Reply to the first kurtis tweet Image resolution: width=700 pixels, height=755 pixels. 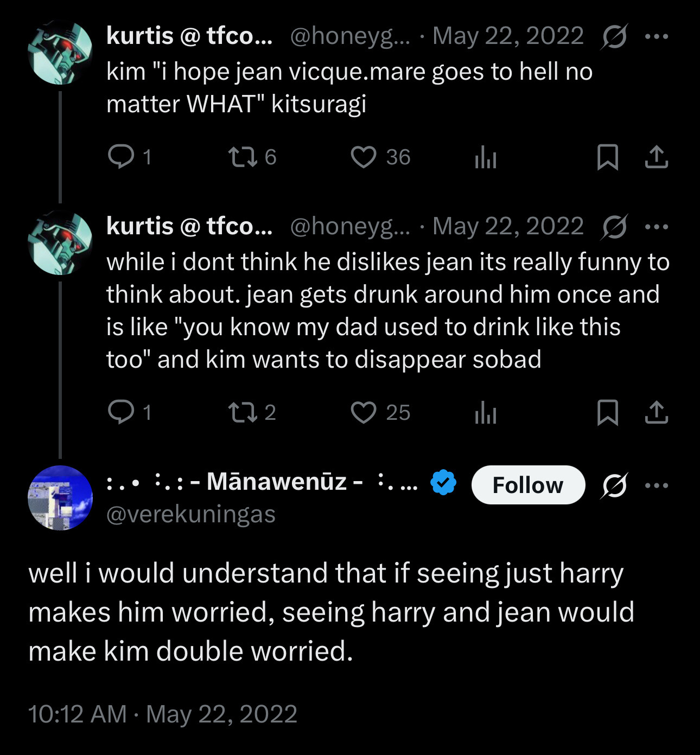tap(121, 157)
